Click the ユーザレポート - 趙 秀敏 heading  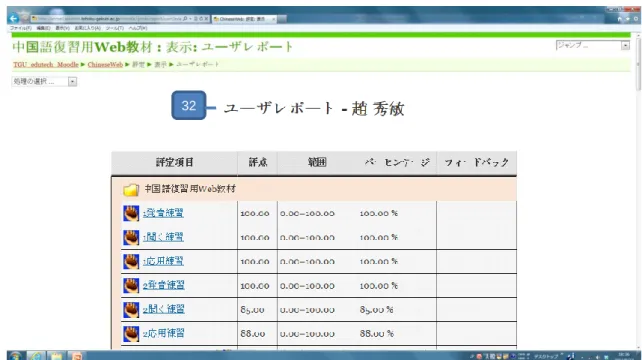pos(314,109)
